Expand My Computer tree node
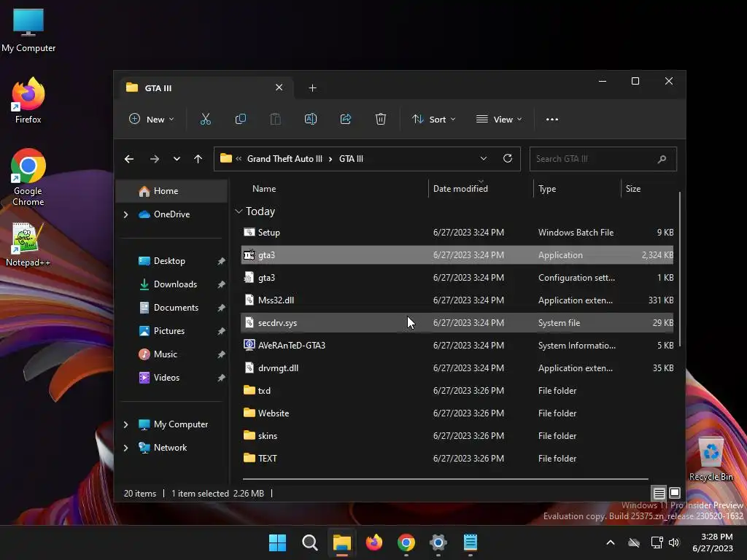 coord(126,424)
